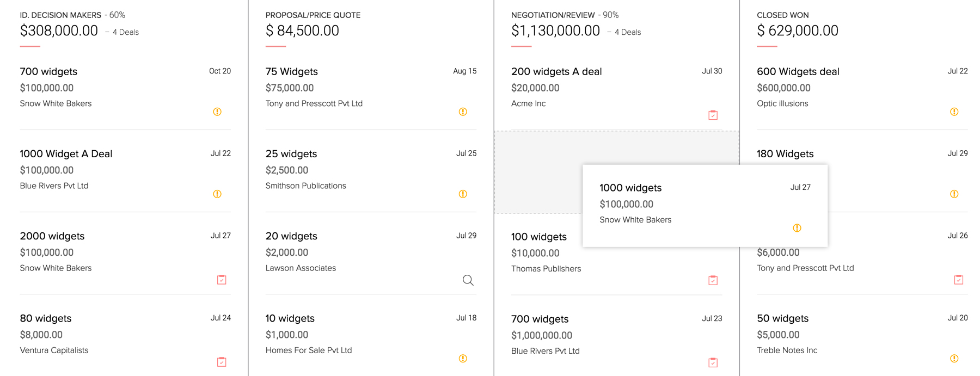Viewport: 980px width, 376px height.
Task: Click warning icon on 700 widgets Snow White Bakers card
Action: tap(217, 112)
